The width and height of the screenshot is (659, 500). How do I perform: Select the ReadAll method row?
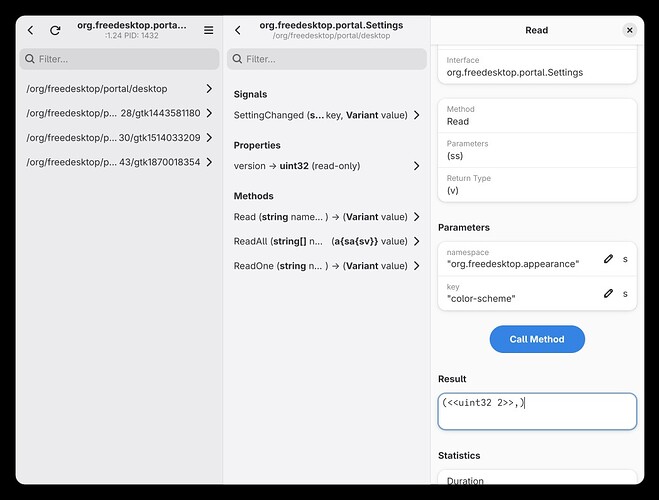coord(327,241)
